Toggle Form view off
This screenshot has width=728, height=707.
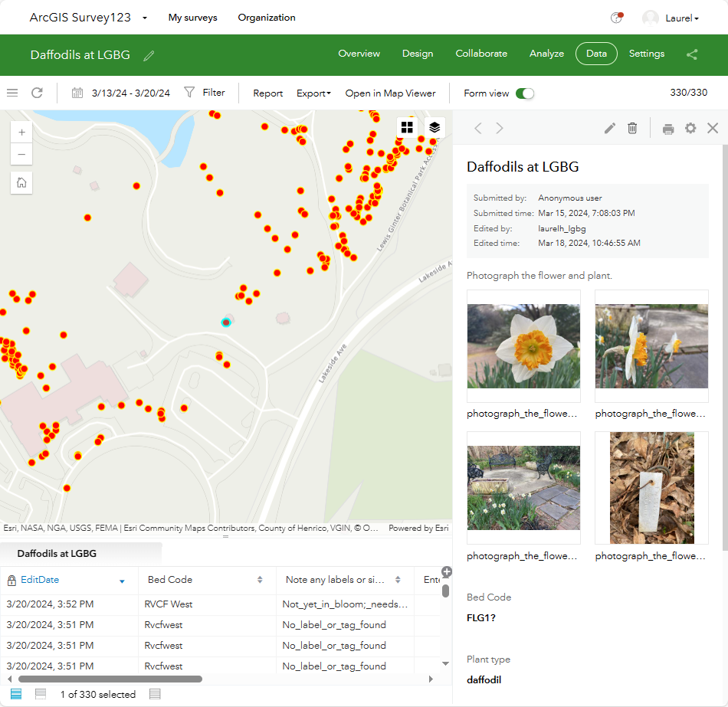(525, 93)
